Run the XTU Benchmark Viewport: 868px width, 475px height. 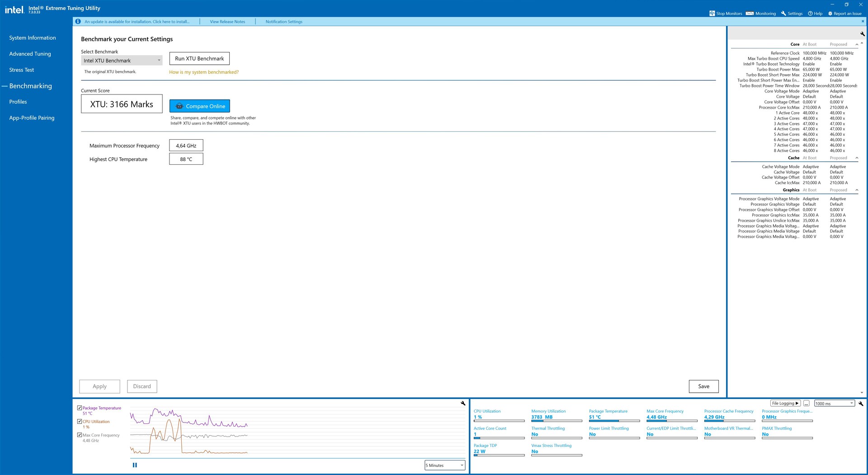click(199, 59)
